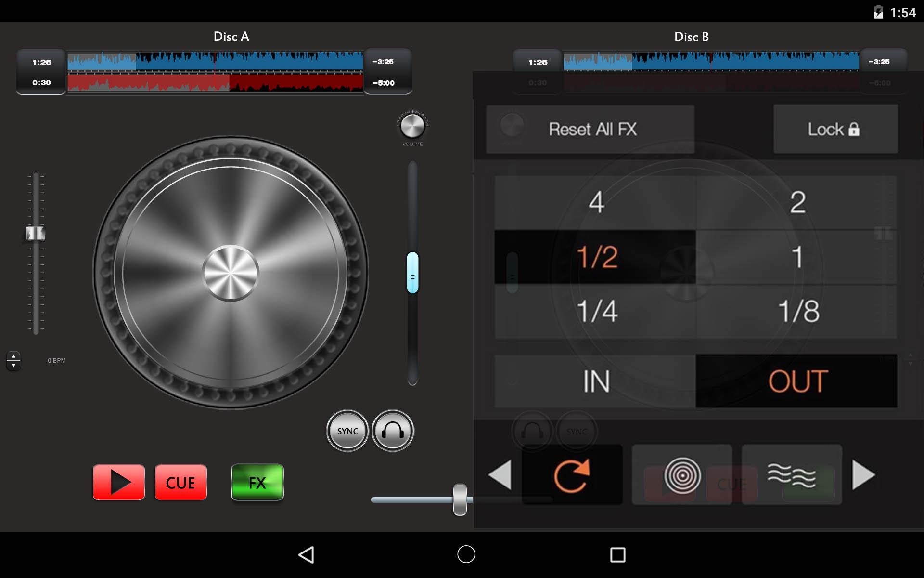Select loop length 1/4
This screenshot has height=578, width=924.
click(595, 312)
